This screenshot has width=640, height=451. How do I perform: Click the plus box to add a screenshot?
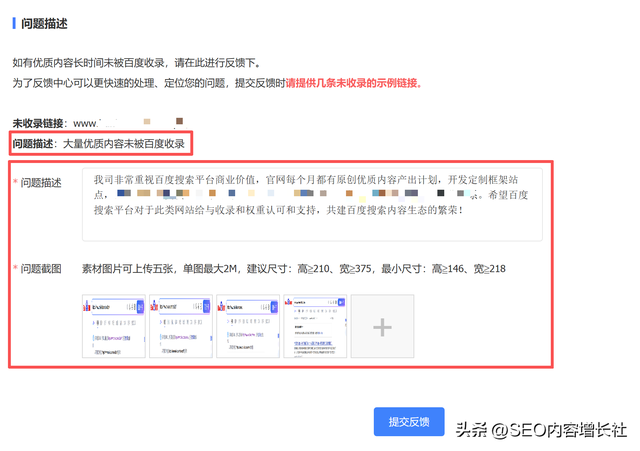tap(382, 327)
